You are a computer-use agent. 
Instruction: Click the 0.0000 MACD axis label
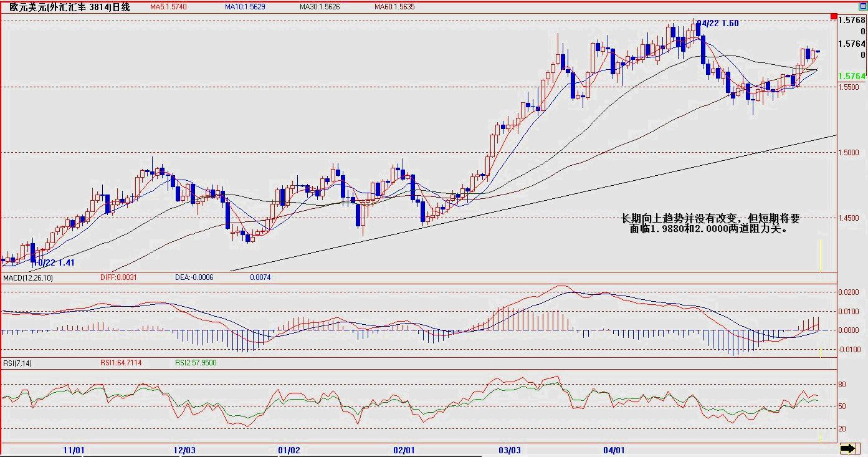[850, 330]
